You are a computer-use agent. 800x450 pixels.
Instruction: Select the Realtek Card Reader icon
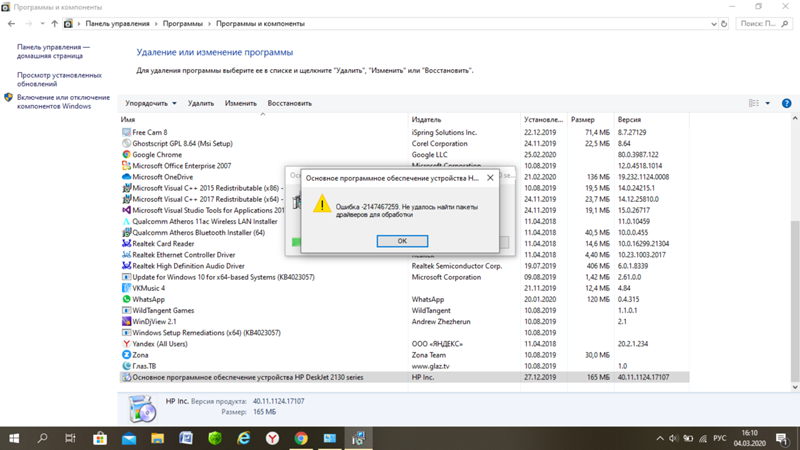click(x=126, y=243)
